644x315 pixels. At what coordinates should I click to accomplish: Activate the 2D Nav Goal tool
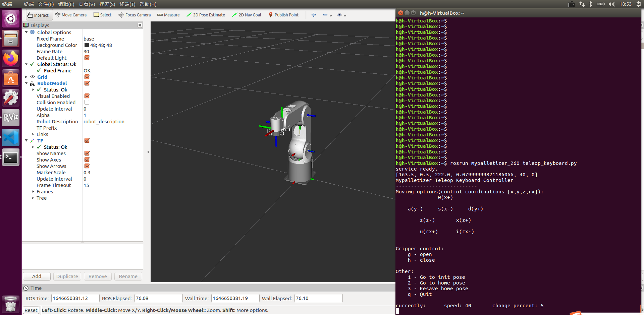coord(247,15)
